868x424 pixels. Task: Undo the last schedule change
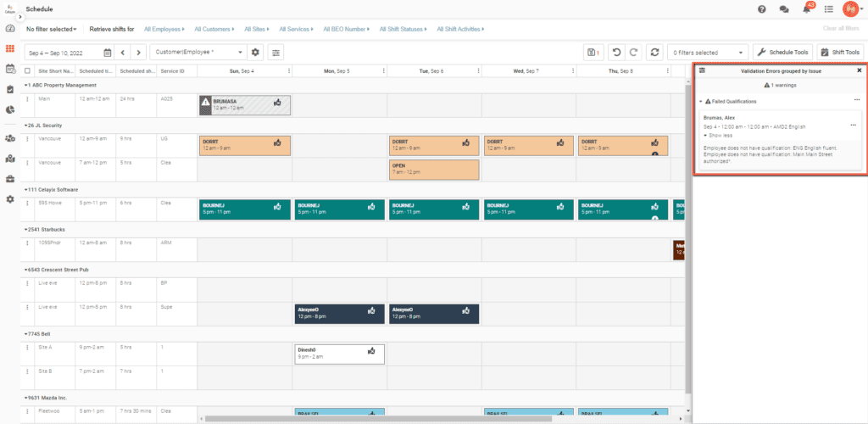tap(616, 53)
